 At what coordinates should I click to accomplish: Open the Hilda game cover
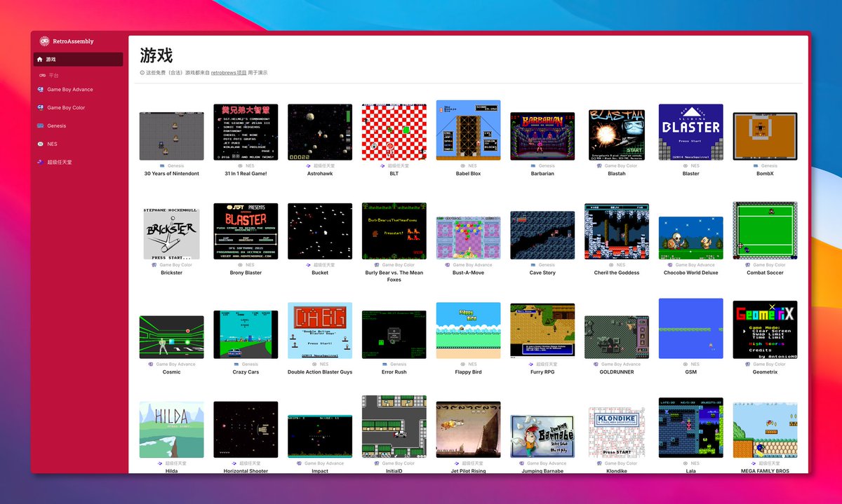point(172,430)
